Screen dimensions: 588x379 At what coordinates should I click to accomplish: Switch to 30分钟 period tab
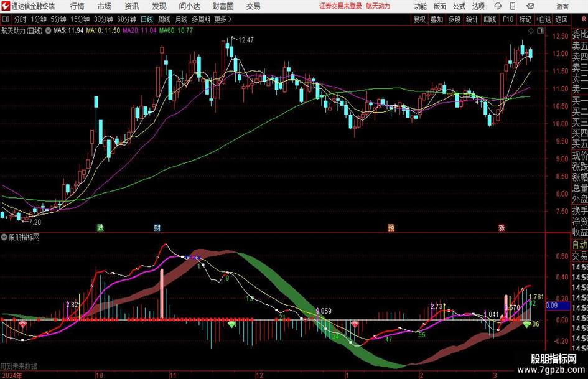tap(103, 19)
